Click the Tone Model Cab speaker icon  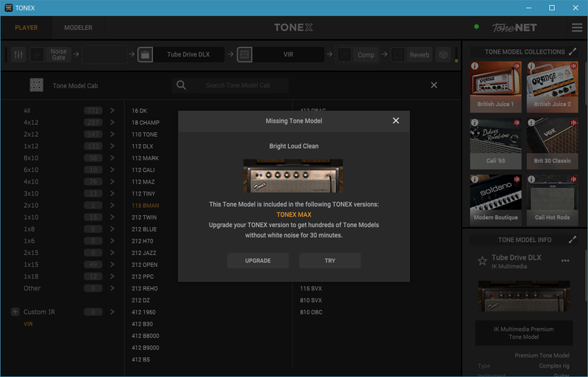coord(36,85)
